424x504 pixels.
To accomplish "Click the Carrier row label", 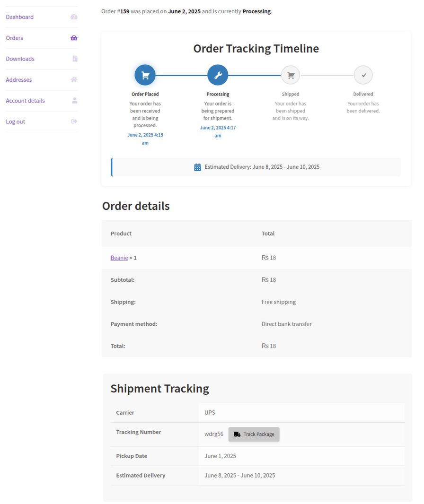I will 125,412.
